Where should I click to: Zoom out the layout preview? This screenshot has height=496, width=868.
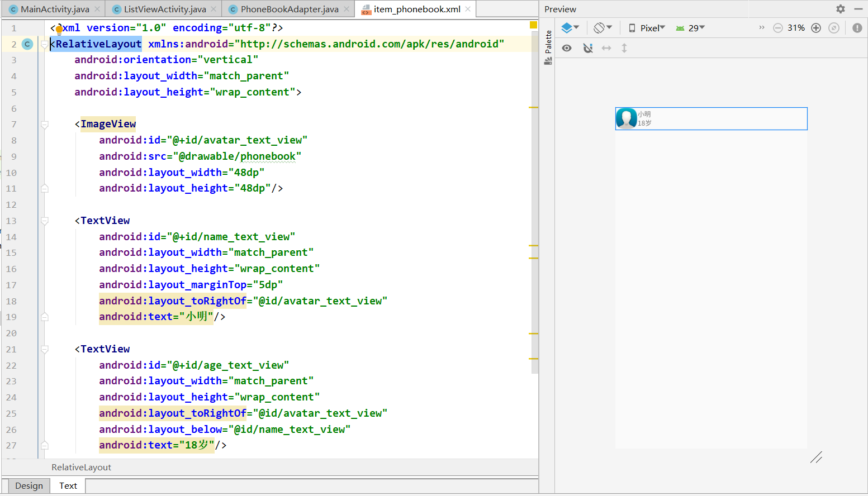(777, 28)
